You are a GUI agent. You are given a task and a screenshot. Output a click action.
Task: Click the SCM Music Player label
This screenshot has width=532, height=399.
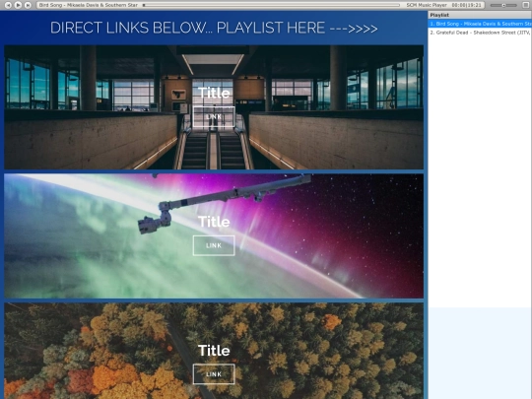[427, 5]
